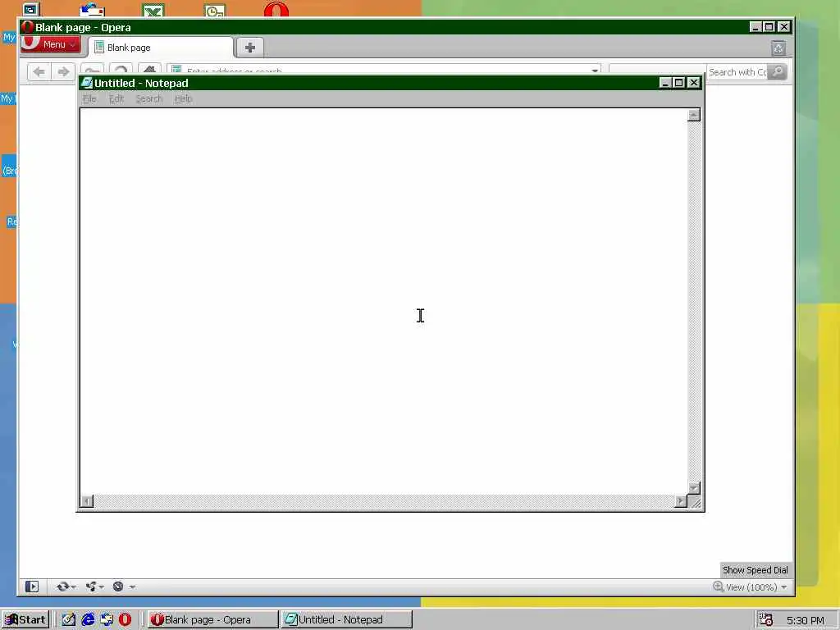Viewport: 840px width, 630px height.
Task: Open the Windows Start button
Action: coord(25,620)
